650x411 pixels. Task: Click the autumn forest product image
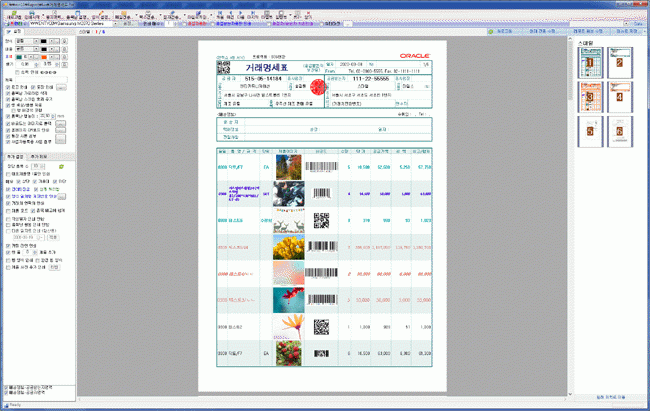(289, 167)
